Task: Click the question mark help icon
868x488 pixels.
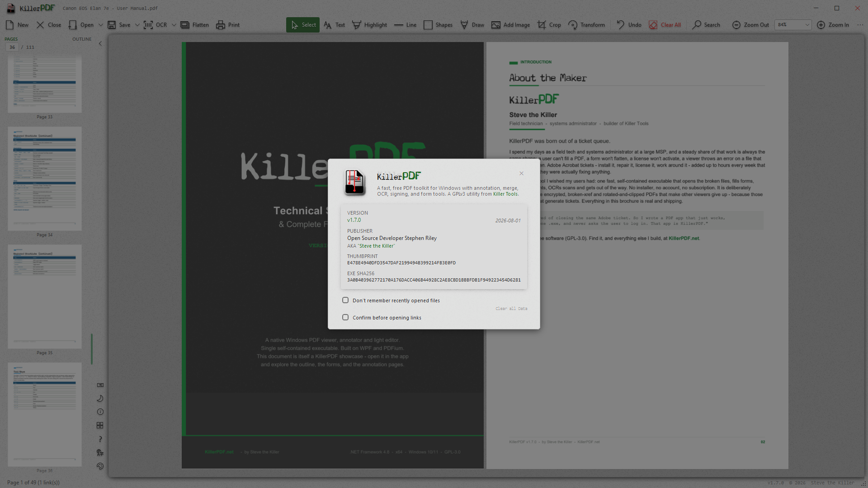Action: (100, 439)
